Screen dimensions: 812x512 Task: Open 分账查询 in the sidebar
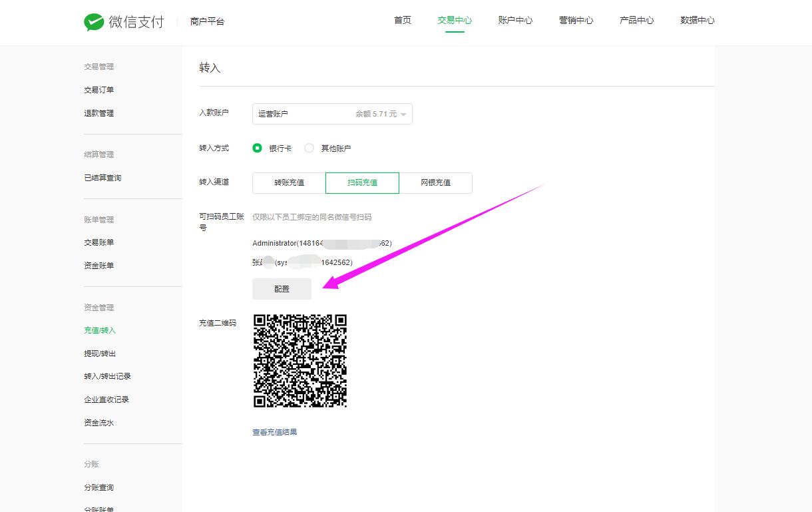(99, 487)
